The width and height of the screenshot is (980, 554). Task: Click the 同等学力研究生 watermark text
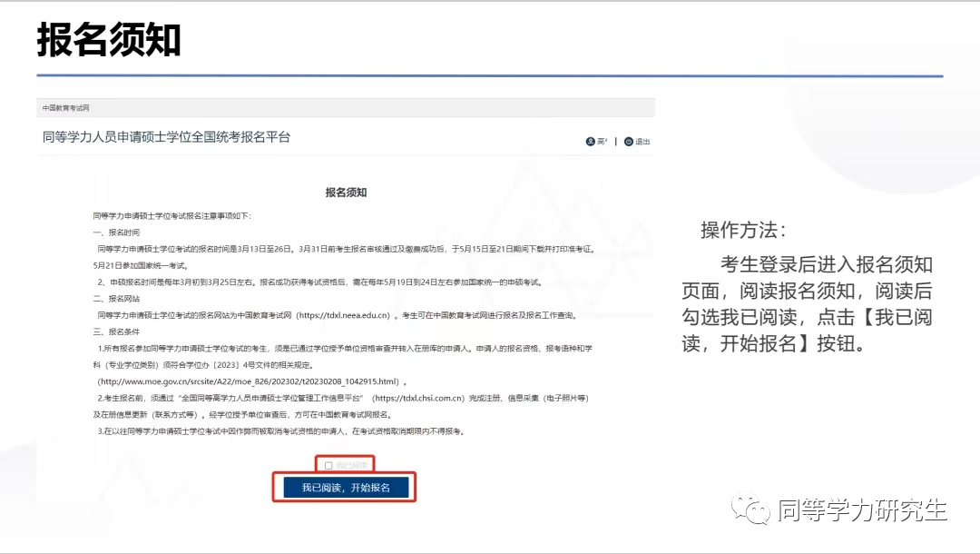[862, 510]
